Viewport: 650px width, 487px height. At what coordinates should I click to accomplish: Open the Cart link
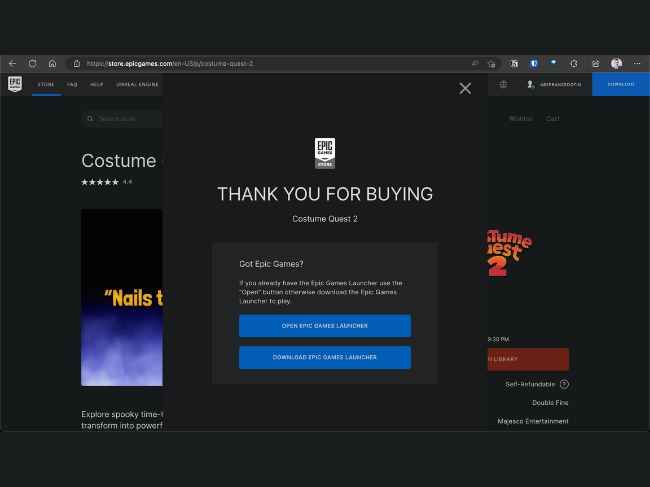tap(552, 119)
